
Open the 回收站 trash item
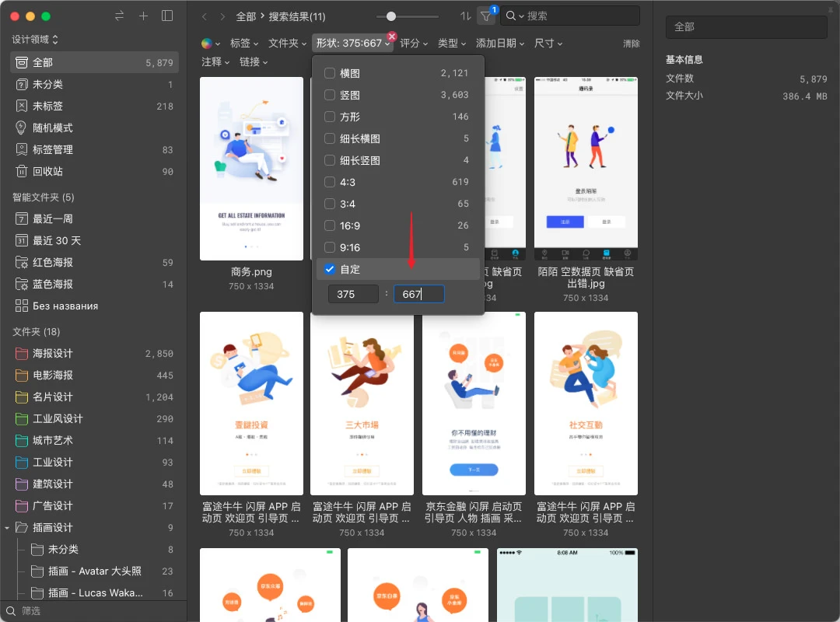coord(47,171)
